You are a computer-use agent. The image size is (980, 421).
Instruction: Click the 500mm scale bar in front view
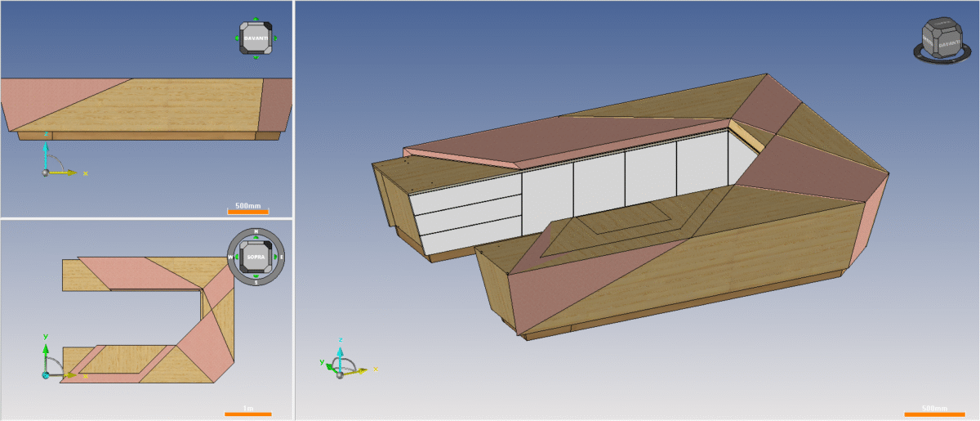pos(247,211)
